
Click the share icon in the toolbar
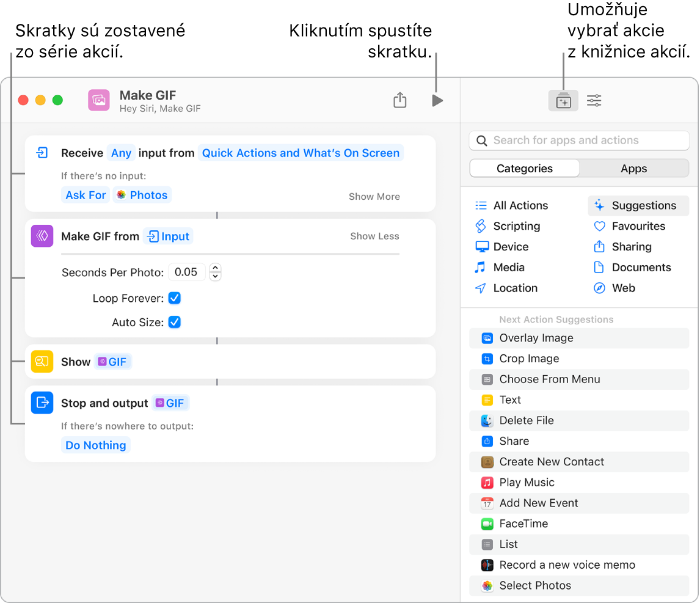tap(400, 100)
